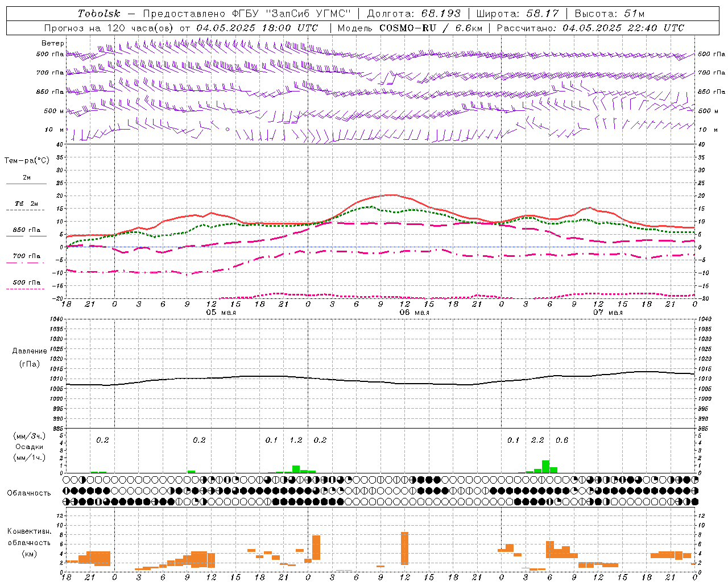Select the 'Широта: 58.17' latitude value
Screen dimensions: 728x582
click(518, 14)
